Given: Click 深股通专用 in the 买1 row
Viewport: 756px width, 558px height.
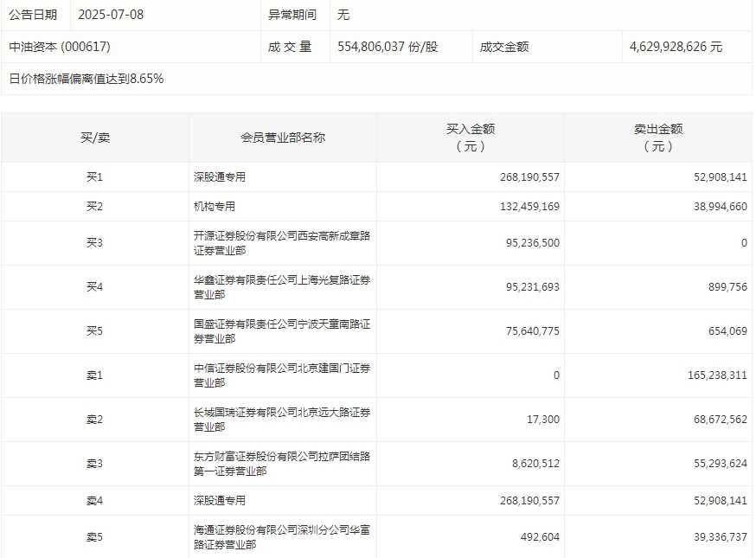Looking at the screenshot, I should click(x=220, y=177).
